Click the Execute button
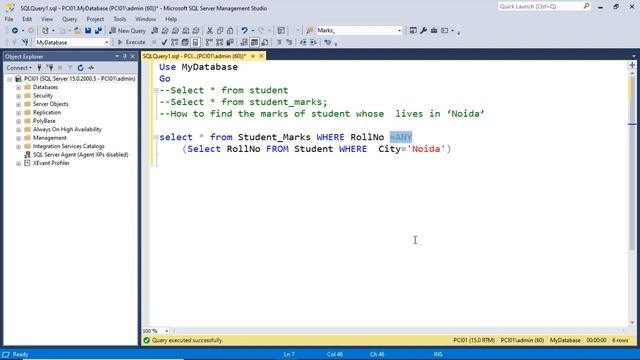Image resolution: width=640 pixels, height=360 pixels. 131,42
